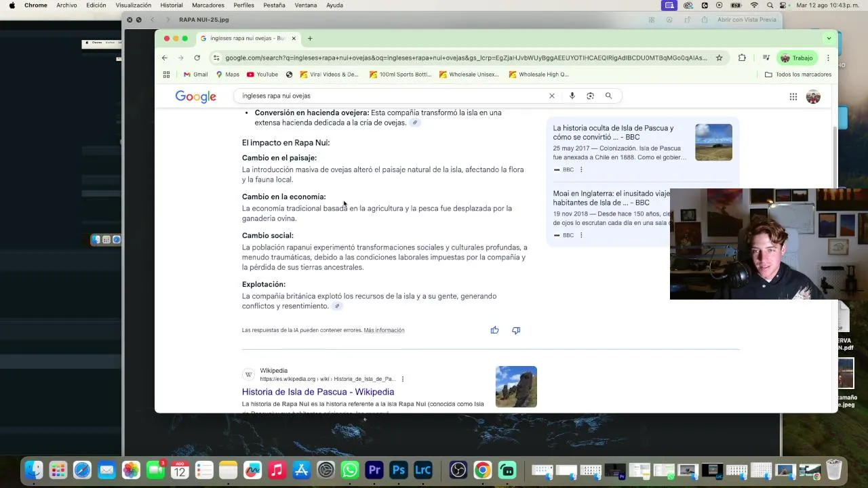
Task: Open the bookmark apps grid icon
Action: point(166,75)
